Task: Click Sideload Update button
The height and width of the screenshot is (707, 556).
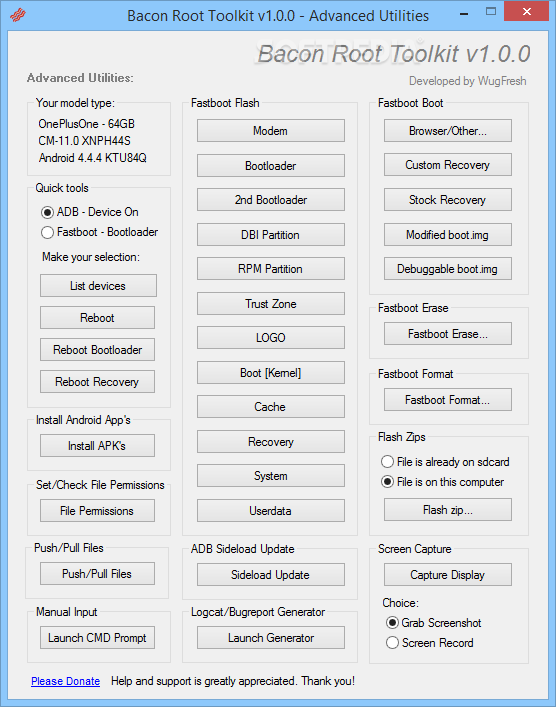Action: pos(271,574)
